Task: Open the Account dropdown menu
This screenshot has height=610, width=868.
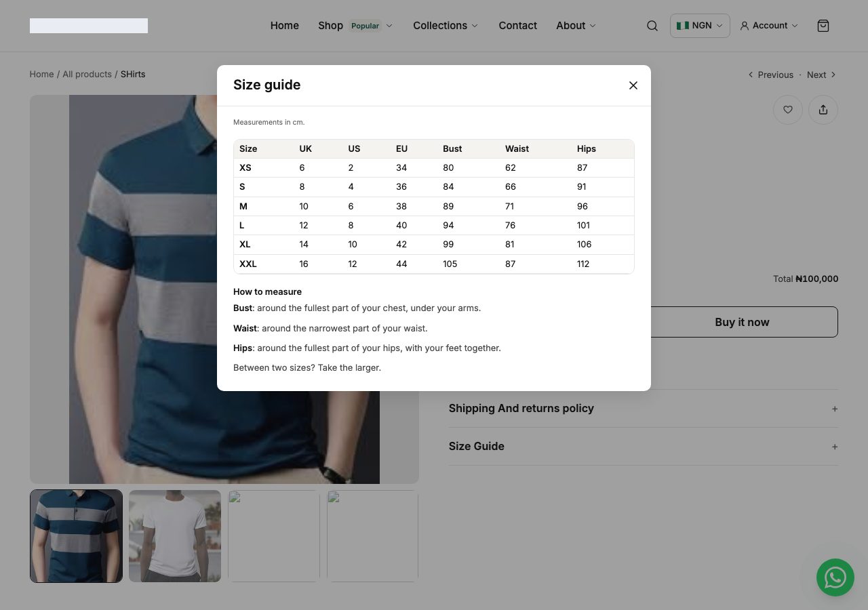Action: click(769, 26)
